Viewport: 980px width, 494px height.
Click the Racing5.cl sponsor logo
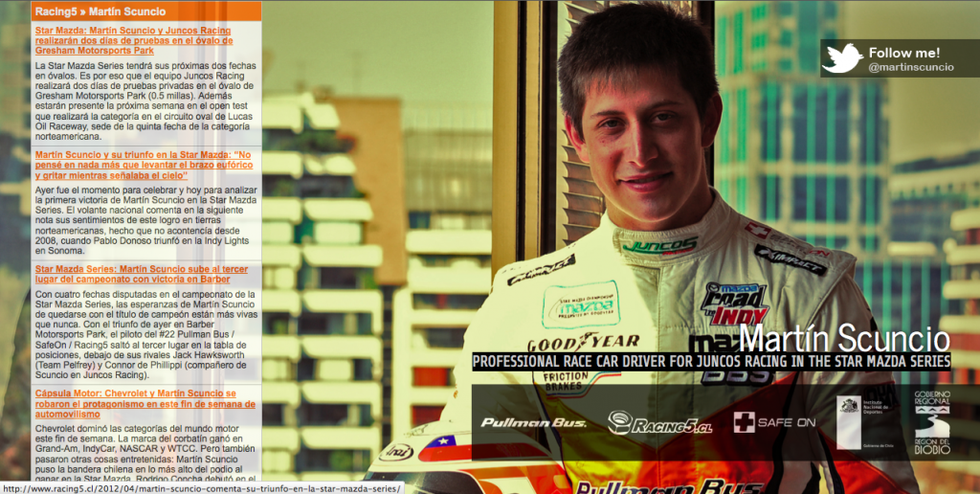[x=659, y=423]
